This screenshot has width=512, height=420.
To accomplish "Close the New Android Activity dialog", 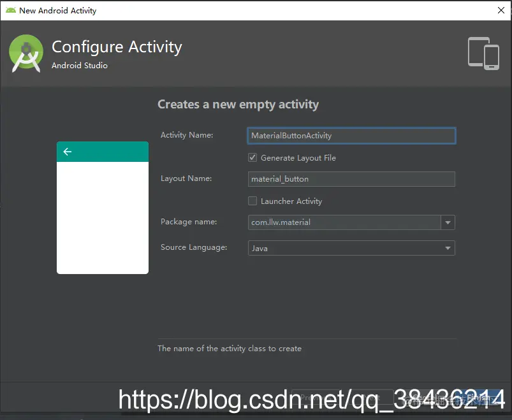I will point(501,10).
